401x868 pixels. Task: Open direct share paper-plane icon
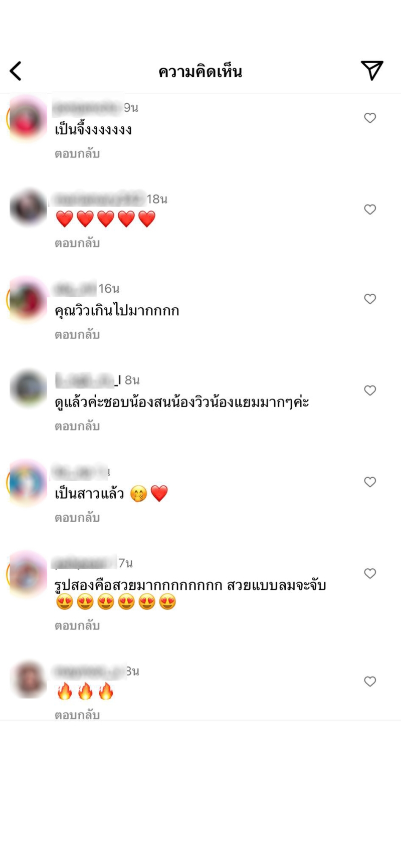372,71
